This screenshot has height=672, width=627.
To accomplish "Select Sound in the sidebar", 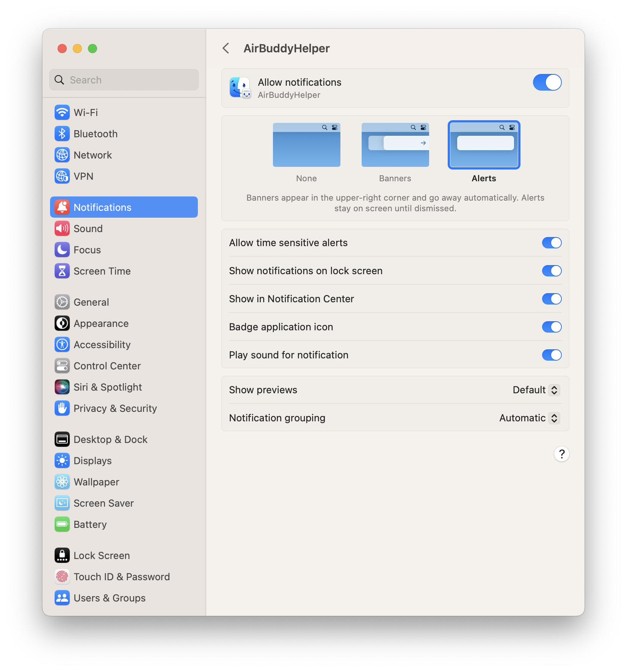I will click(124, 228).
